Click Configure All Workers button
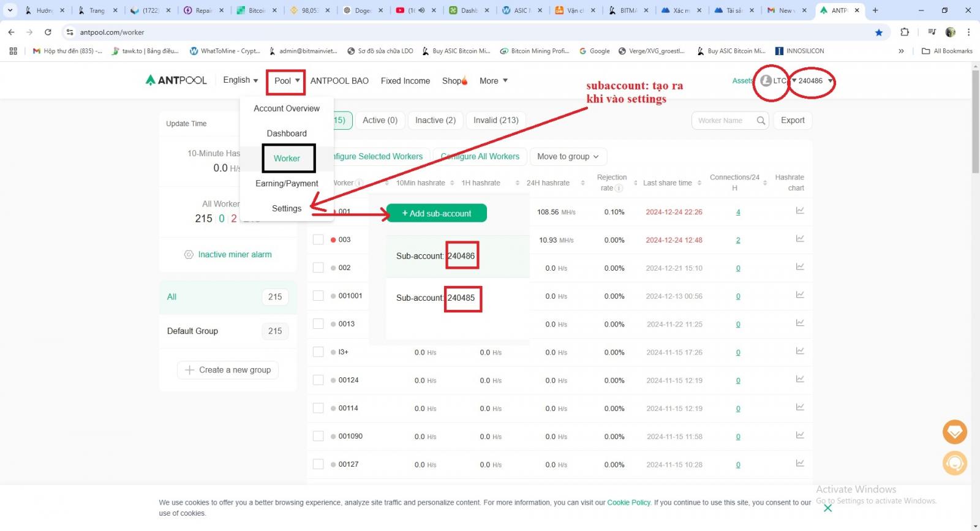 pos(480,156)
